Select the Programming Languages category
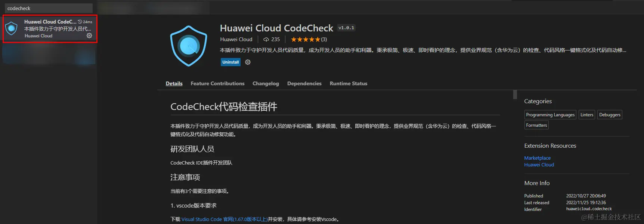The image size is (644, 224). [550, 115]
